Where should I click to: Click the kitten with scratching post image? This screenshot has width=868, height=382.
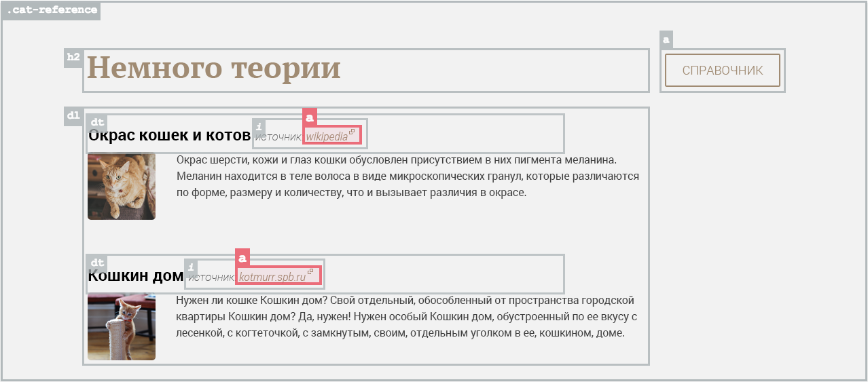122,326
